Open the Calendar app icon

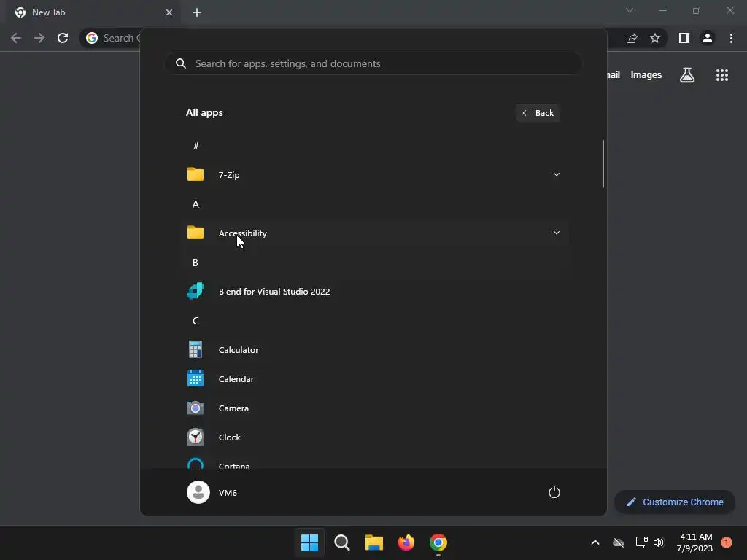(196, 378)
